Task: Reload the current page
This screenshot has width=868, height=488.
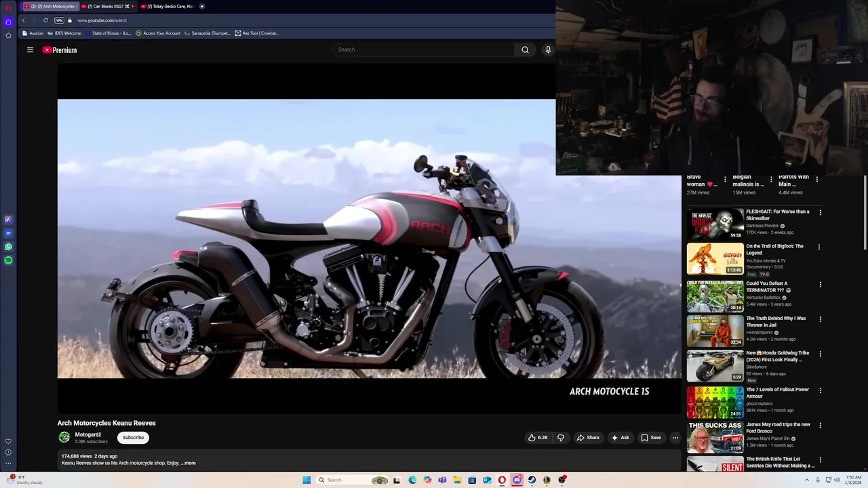Action: coord(45,20)
